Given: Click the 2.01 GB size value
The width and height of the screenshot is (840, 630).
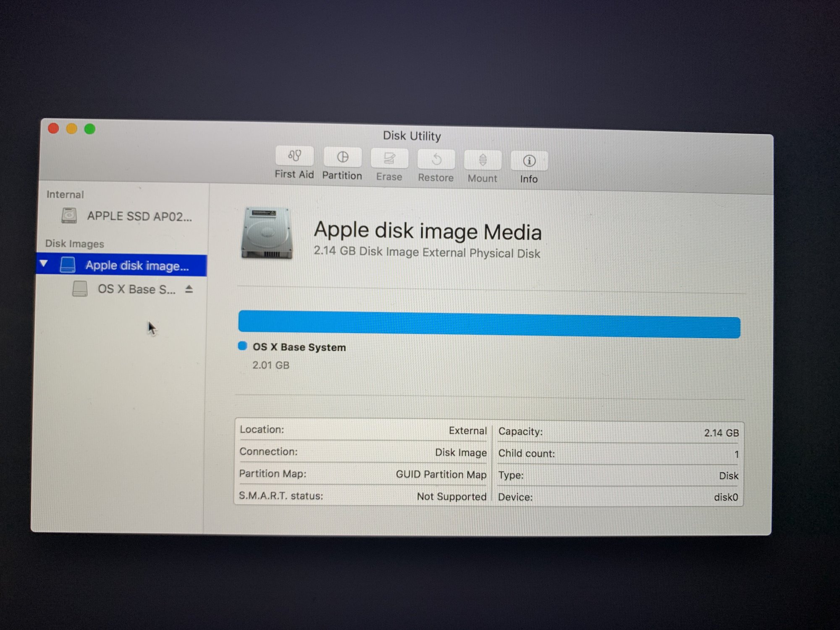Looking at the screenshot, I should (x=271, y=365).
